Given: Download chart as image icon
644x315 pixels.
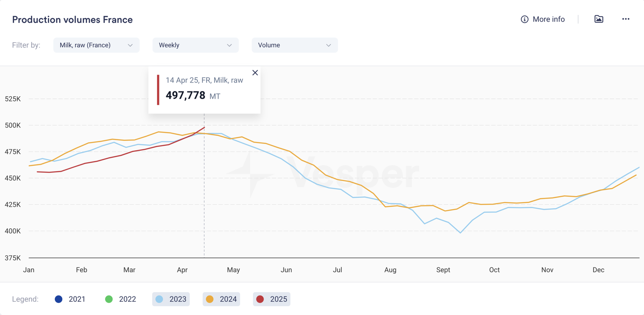Looking at the screenshot, I should [x=599, y=19].
